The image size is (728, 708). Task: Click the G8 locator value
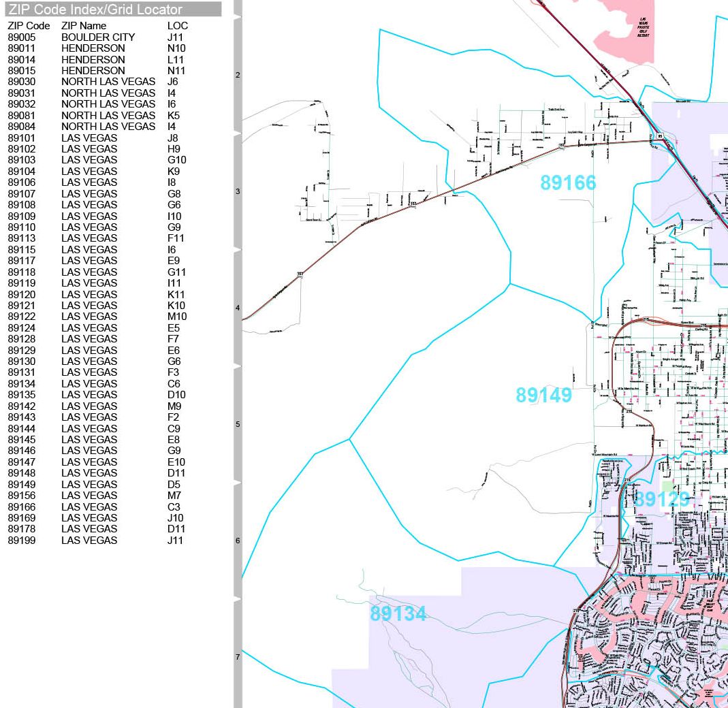(174, 193)
